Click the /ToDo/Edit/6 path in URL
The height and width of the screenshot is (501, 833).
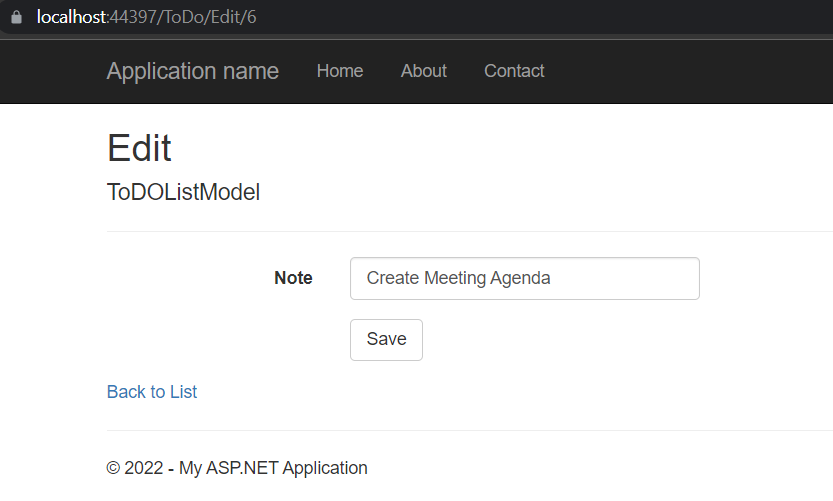(x=211, y=17)
